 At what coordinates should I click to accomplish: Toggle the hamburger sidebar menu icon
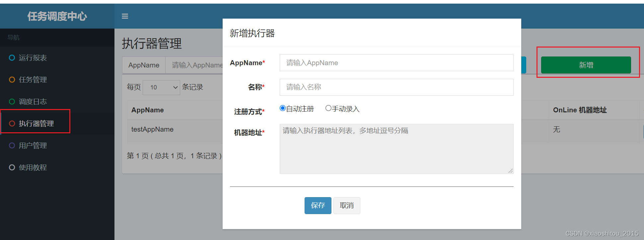(125, 16)
